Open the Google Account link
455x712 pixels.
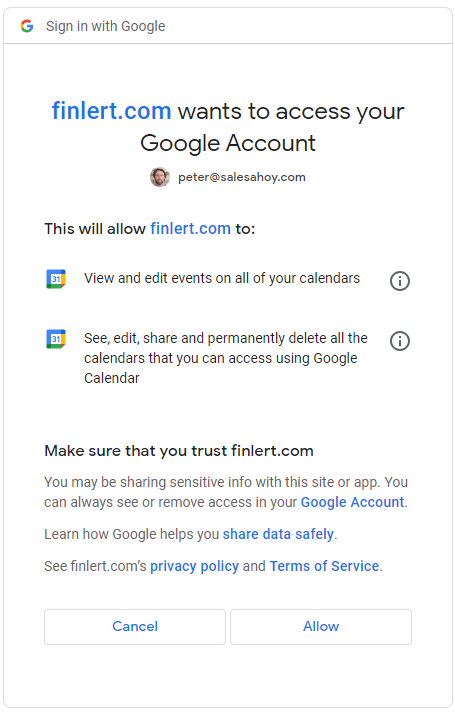tap(352, 502)
